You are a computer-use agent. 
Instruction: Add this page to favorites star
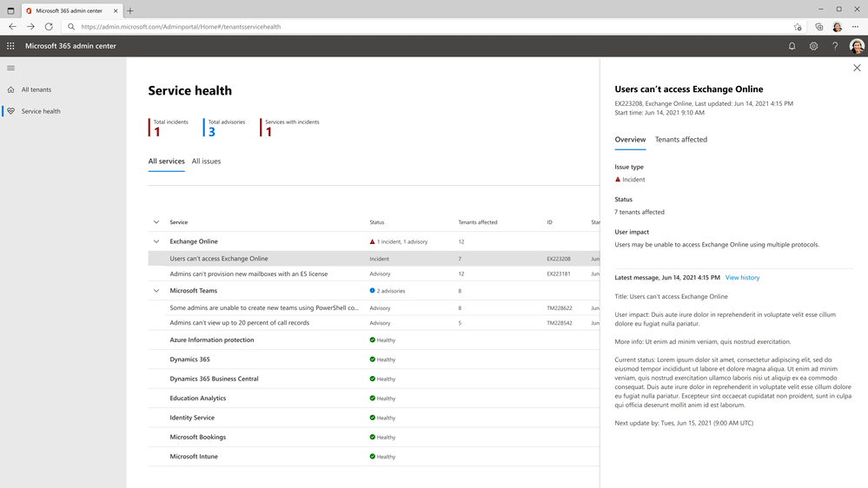(x=797, y=27)
